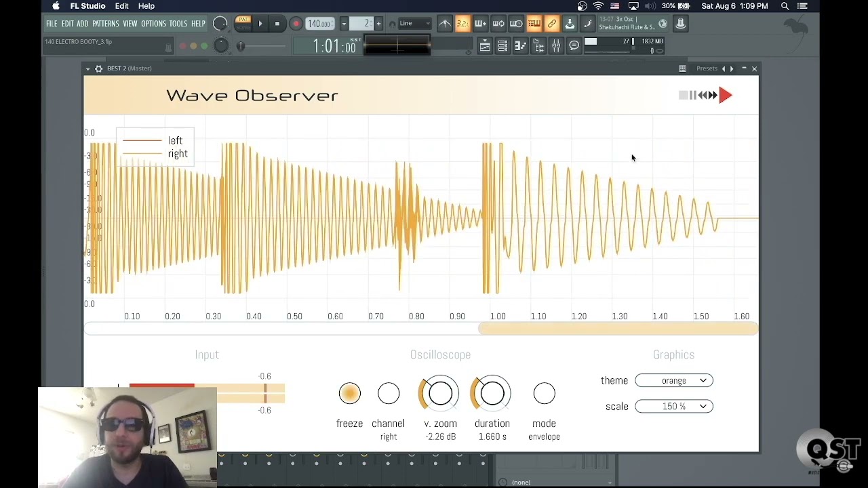Open the plugin window menu arrow beside gear
868x488 pixels.
(87, 68)
